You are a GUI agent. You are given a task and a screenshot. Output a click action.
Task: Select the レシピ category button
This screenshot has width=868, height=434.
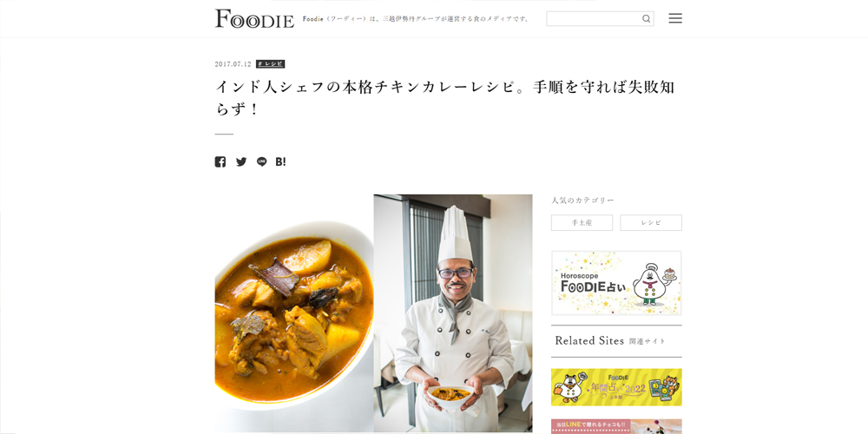[651, 222]
